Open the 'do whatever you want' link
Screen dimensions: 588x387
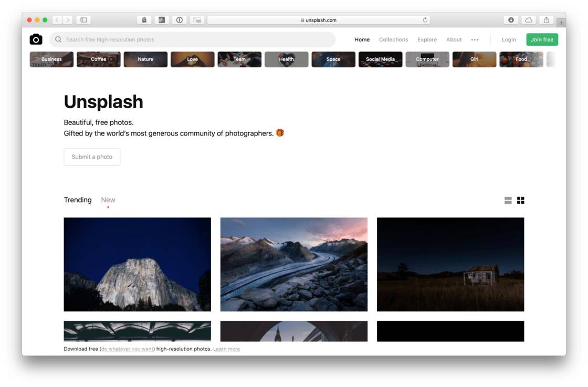[x=127, y=349]
